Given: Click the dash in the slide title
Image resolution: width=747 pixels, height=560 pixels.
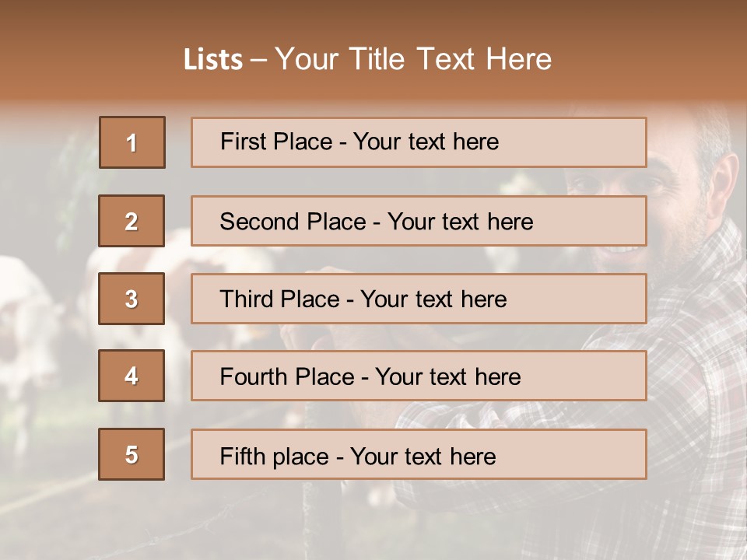Looking at the screenshot, I should [x=258, y=61].
